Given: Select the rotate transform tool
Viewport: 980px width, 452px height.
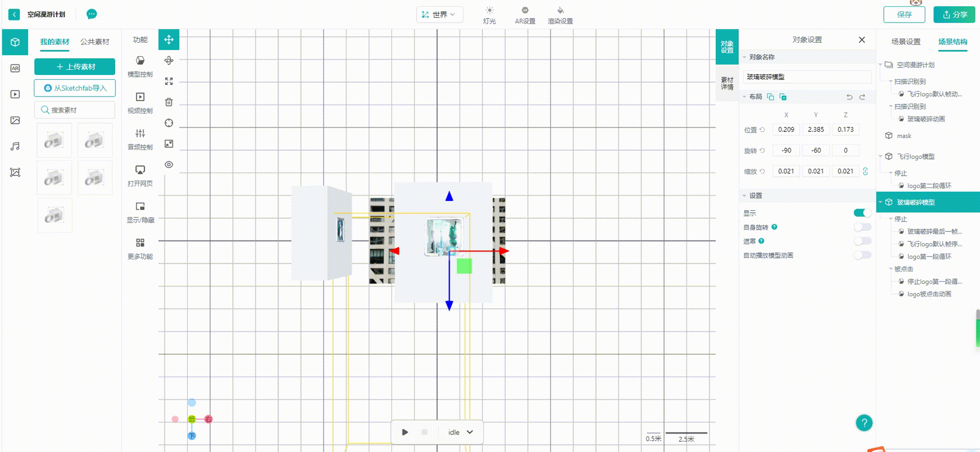Looking at the screenshot, I should click(169, 61).
